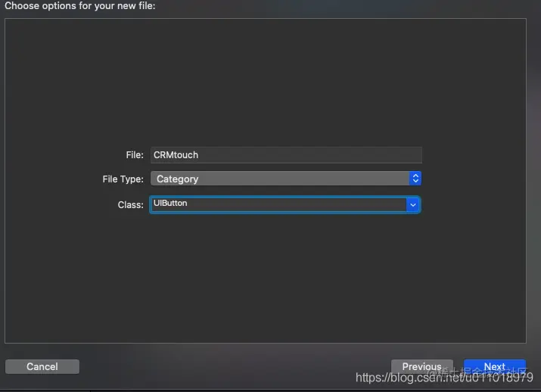541x392 pixels.
Task: Cancel the new file dialog
Action: tap(42, 366)
